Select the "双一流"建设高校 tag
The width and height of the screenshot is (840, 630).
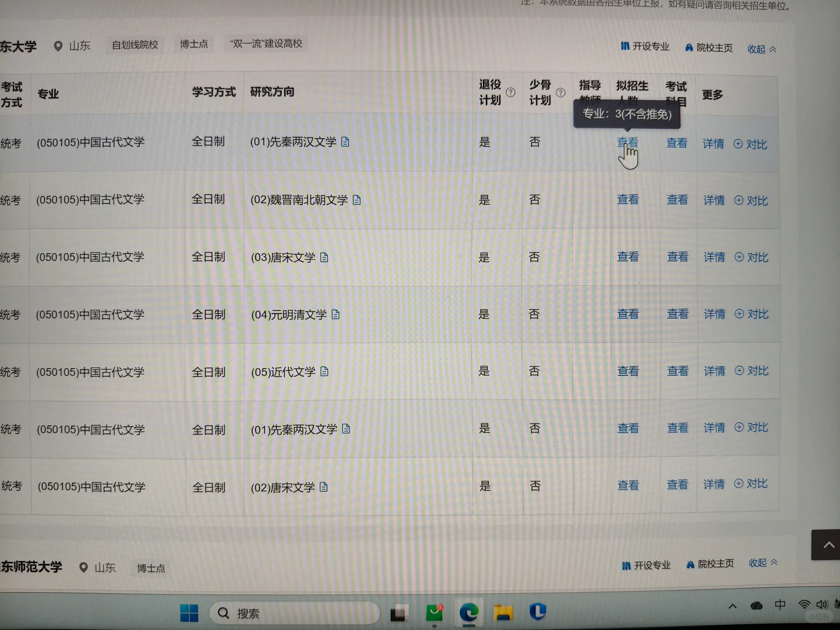pos(265,43)
